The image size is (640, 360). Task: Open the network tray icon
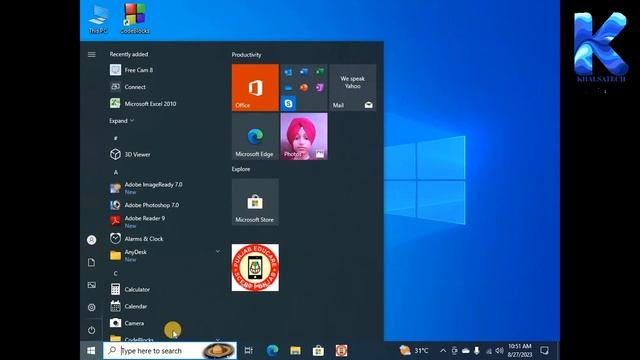tap(489, 351)
